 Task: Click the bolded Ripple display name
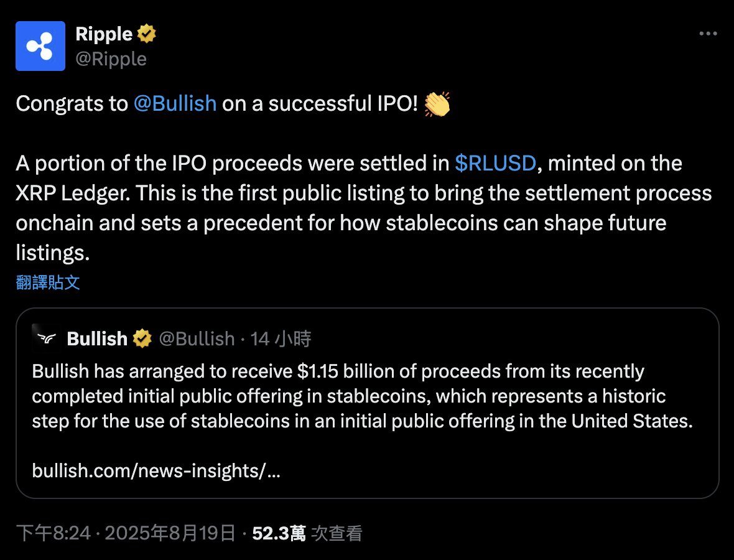coord(103,33)
